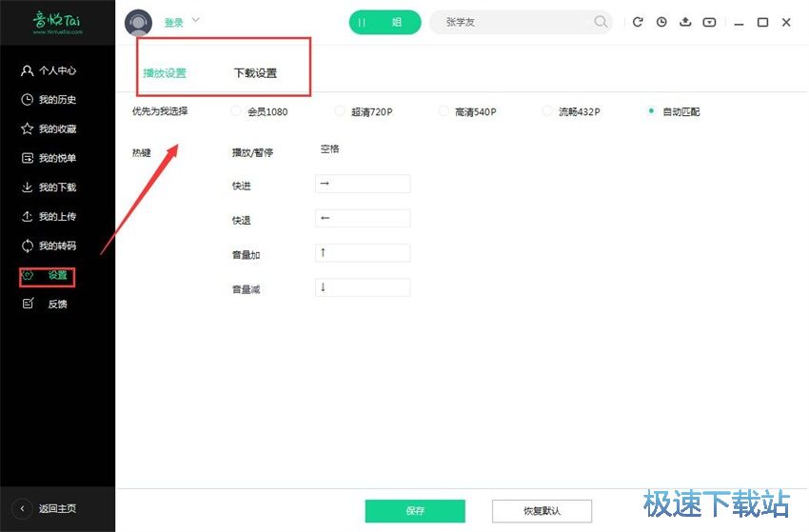Image resolution: width=809 pixels, height=532 pixels.
Task: Open 设置 in the sidebar
Action: (47, 276)
